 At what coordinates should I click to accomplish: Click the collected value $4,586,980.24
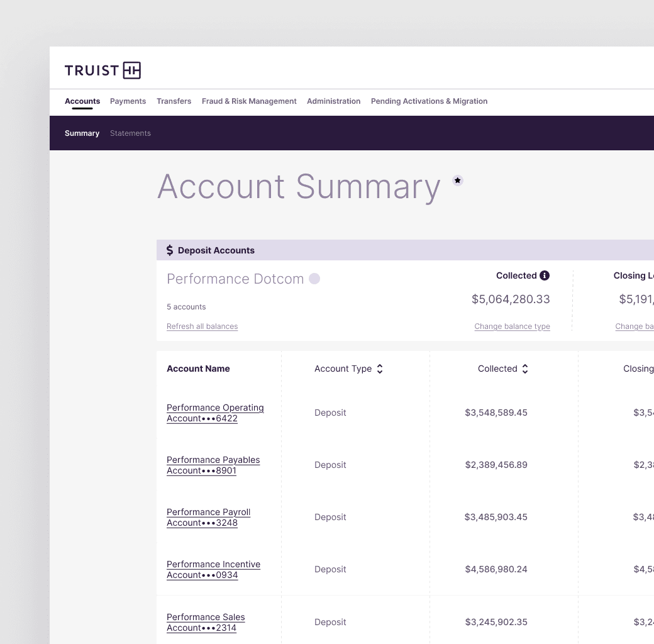point(496,569)
